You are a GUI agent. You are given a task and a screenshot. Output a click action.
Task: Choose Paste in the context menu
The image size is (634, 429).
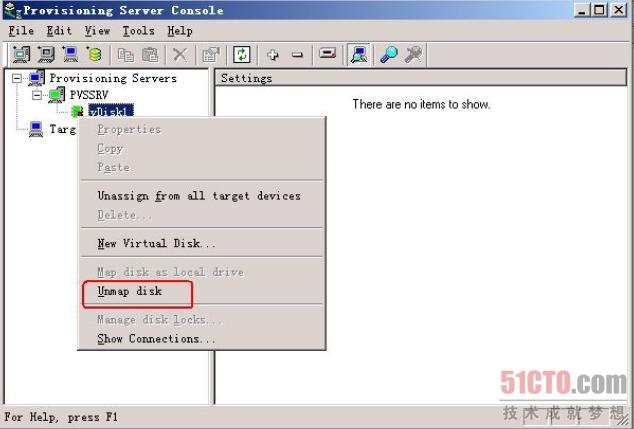202,167
